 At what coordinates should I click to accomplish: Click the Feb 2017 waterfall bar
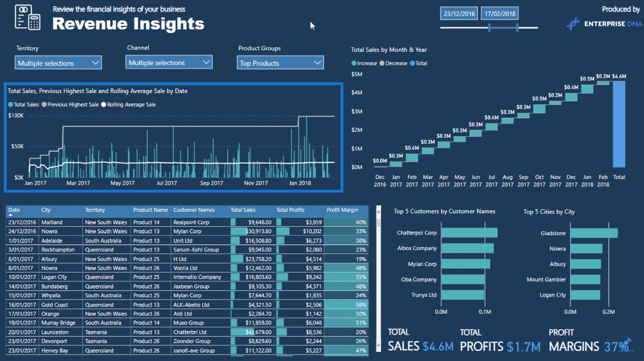click(412, 158)
